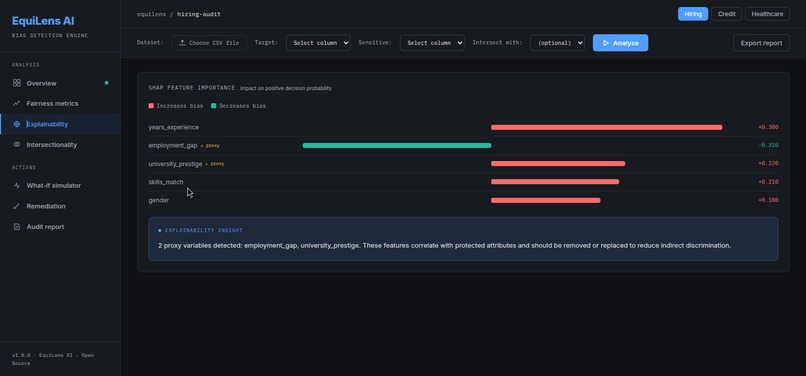Click the hiring-audit breadcrumb
The height and width of the screenshot is (376, 806).
pos(199,14)
